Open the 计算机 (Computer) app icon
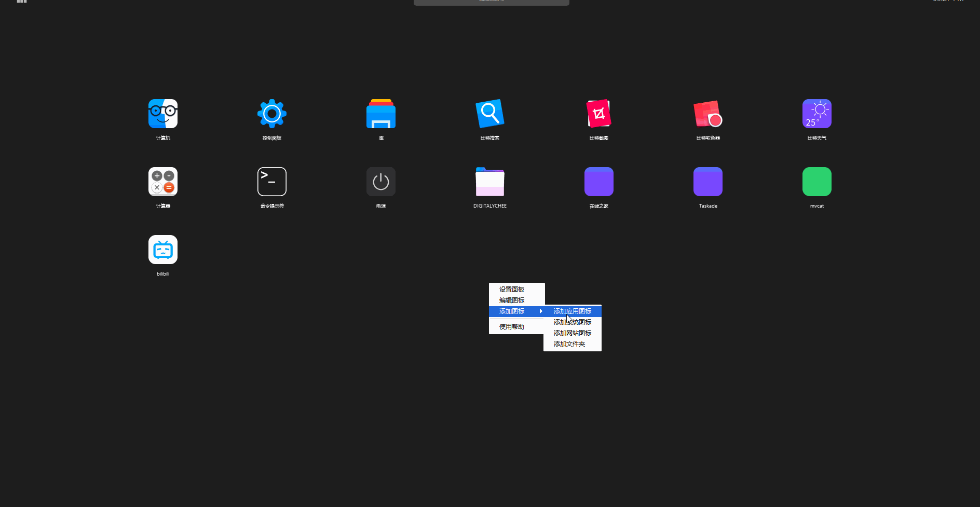Screen dimensions: 980x507 click(163, 114)
